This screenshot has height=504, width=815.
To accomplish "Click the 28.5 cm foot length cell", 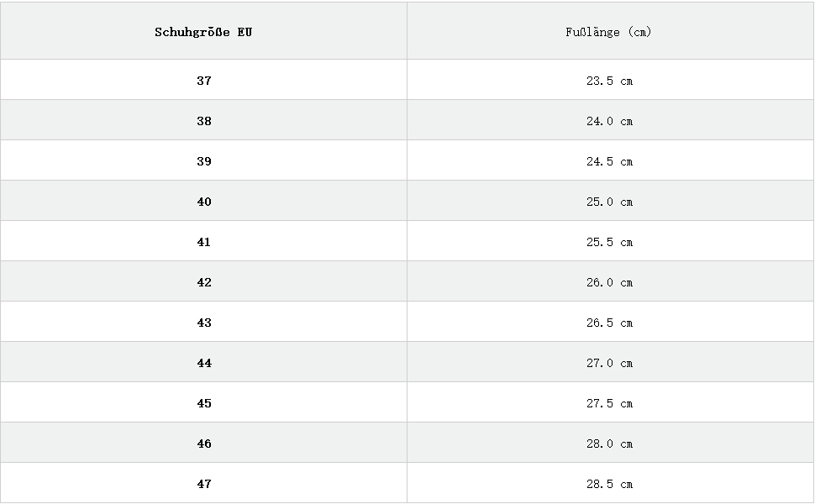I will click(609, 484).
